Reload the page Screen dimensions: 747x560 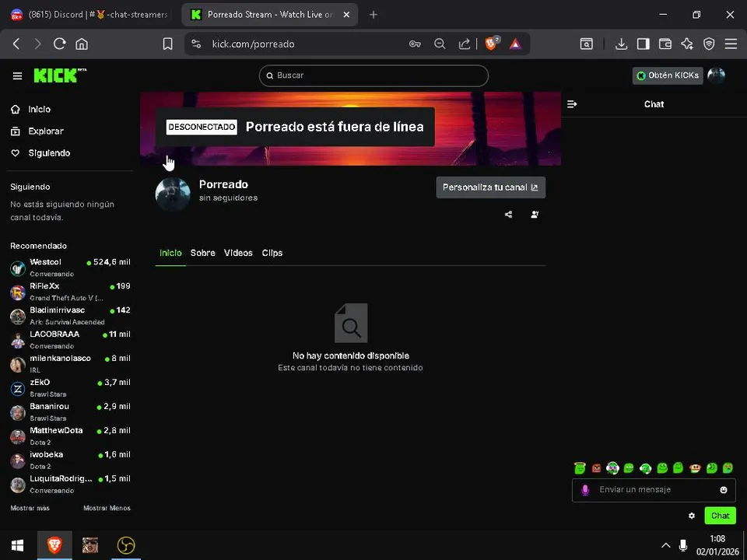point(60,44)
